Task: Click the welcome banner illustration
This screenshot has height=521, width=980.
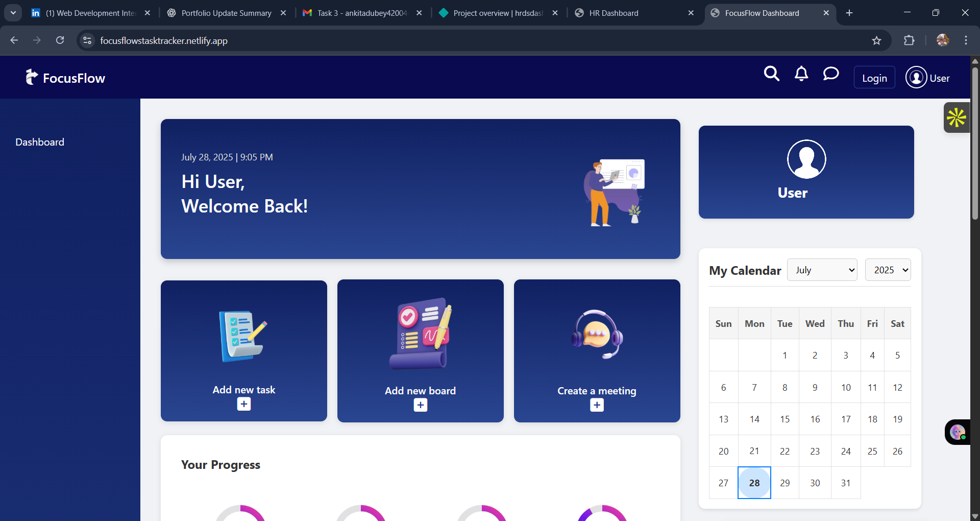Action: pos(615,192)
